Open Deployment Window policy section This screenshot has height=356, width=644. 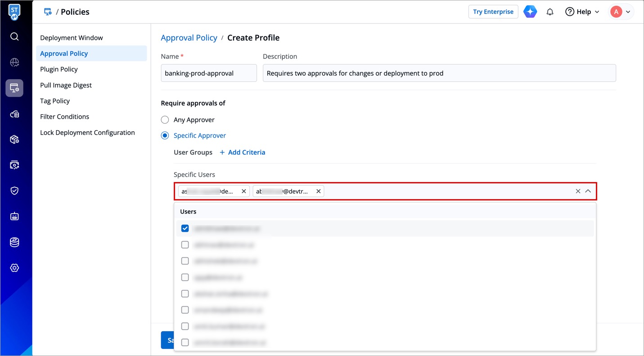point(72,38)
